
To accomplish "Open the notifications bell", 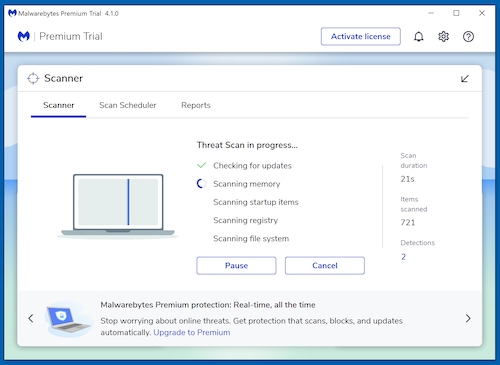I will pyautogui.click(x=419, y=36).
